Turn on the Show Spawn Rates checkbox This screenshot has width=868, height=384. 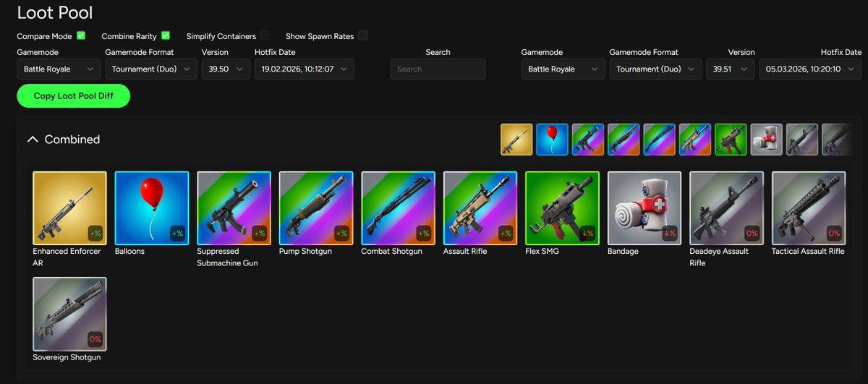click(x=363, y=35)
